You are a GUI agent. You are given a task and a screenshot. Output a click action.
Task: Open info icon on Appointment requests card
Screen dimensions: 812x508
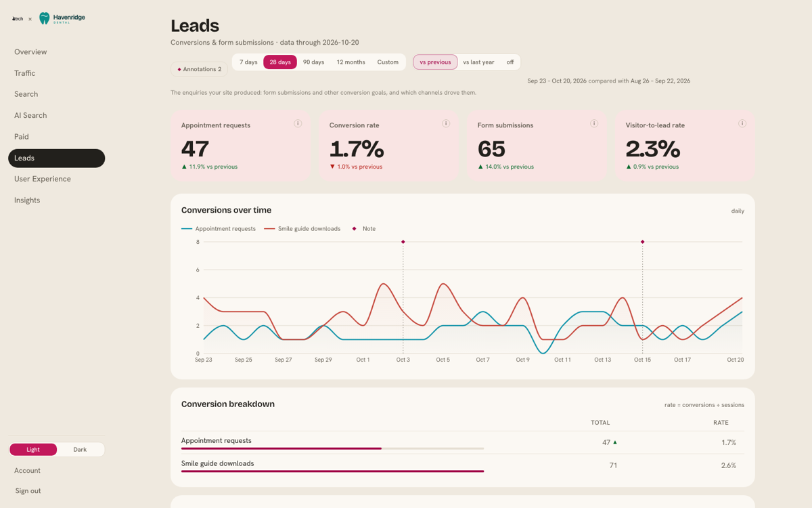[x=298, y=124]
